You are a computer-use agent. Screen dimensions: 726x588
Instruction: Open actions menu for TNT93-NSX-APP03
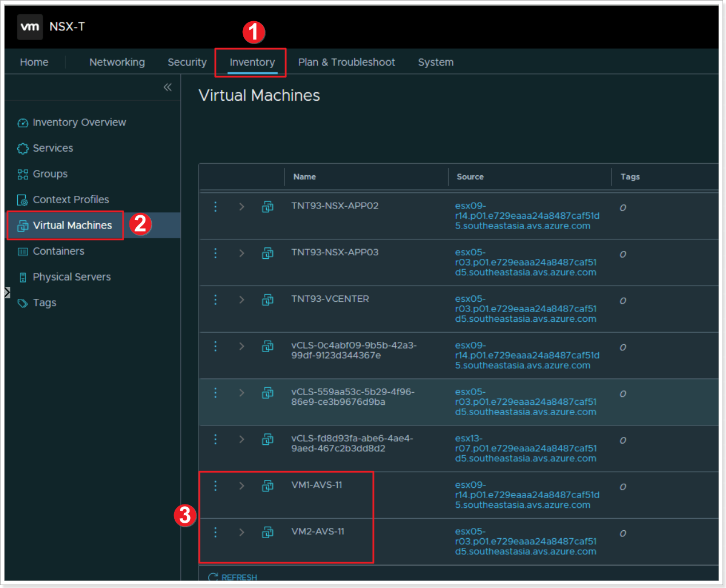pyautogui.click(x=215, y=253)
